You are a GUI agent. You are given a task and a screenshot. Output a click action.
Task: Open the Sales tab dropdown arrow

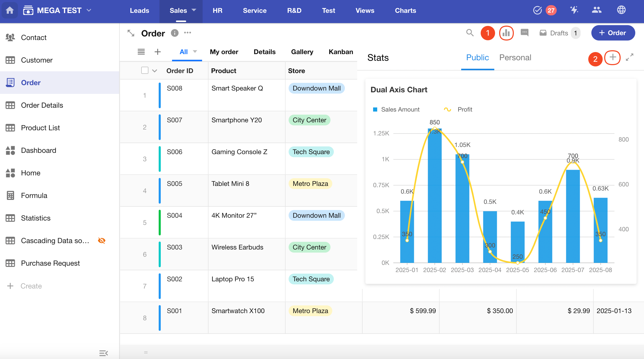[x=194, y=10]
